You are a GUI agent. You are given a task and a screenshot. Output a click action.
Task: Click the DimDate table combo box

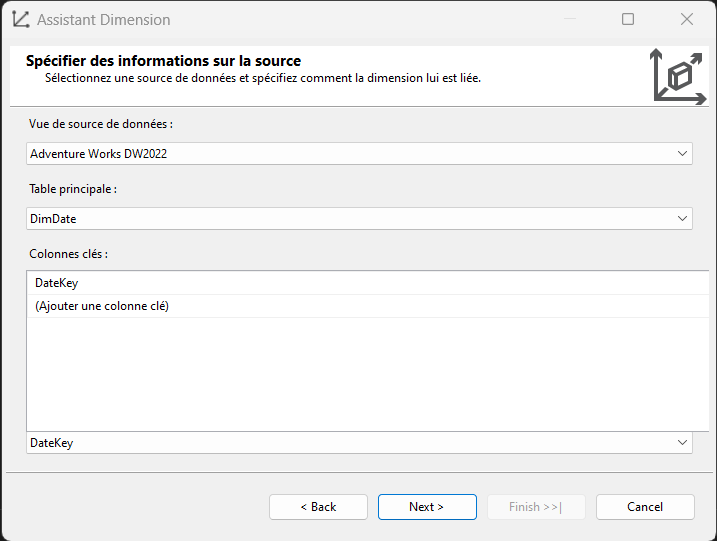click(x=359, y=219)
